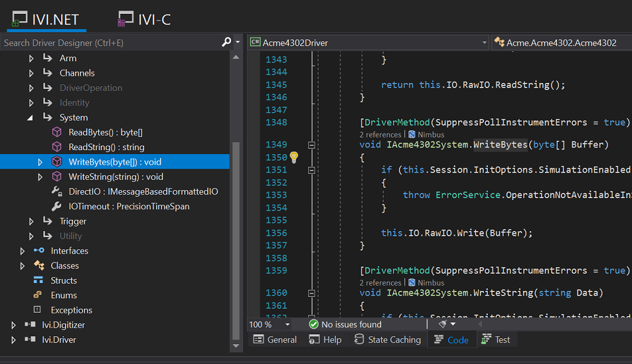Click the Ivi.Driver namespace icon

click(x=30, y=339)
